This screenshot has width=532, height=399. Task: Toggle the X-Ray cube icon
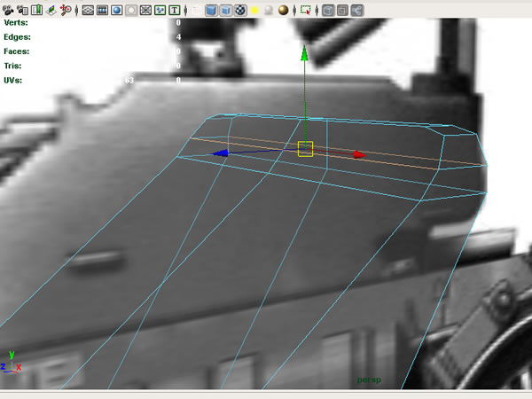(x=328, y=10)
